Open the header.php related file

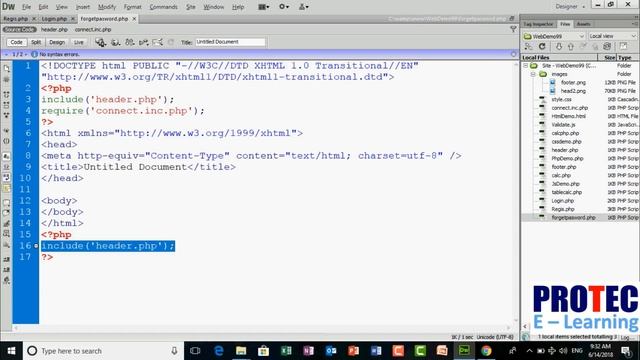pos(54,29)
